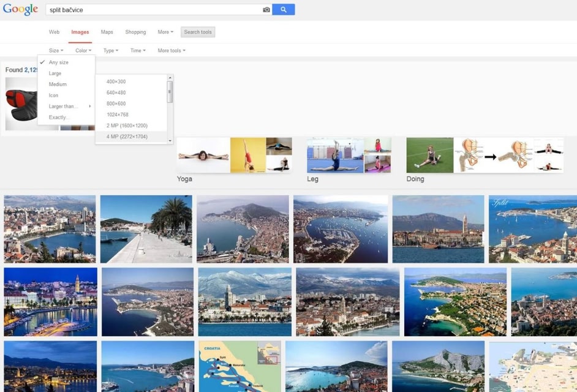Expand the More tools dropdown
The image size is (577, 392).
point(172,50)
